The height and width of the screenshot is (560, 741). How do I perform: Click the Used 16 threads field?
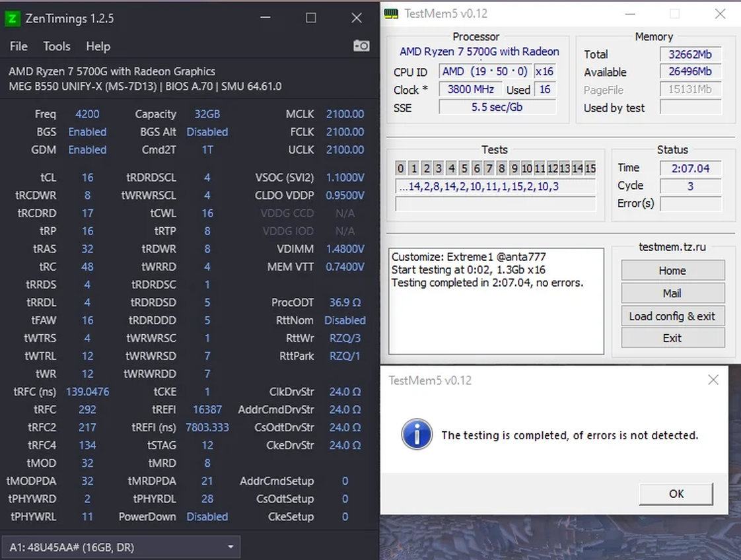point(545,89)
